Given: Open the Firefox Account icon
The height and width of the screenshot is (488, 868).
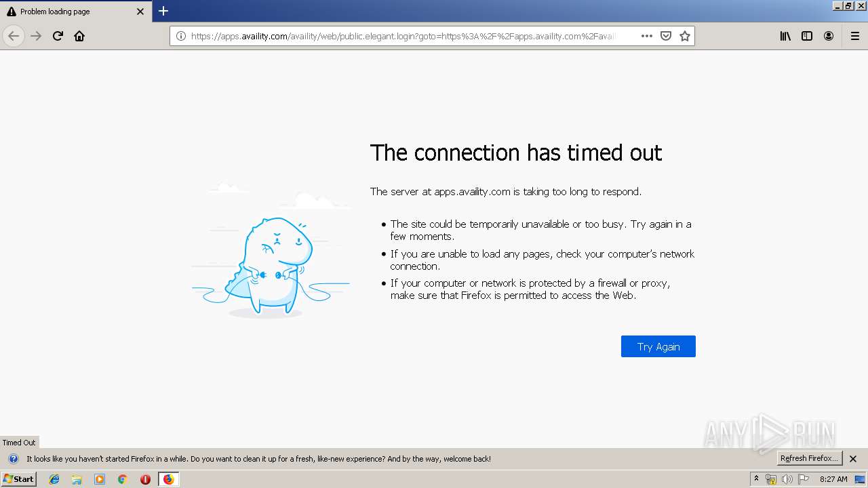Looking at the screenshot, I should 829,36.
